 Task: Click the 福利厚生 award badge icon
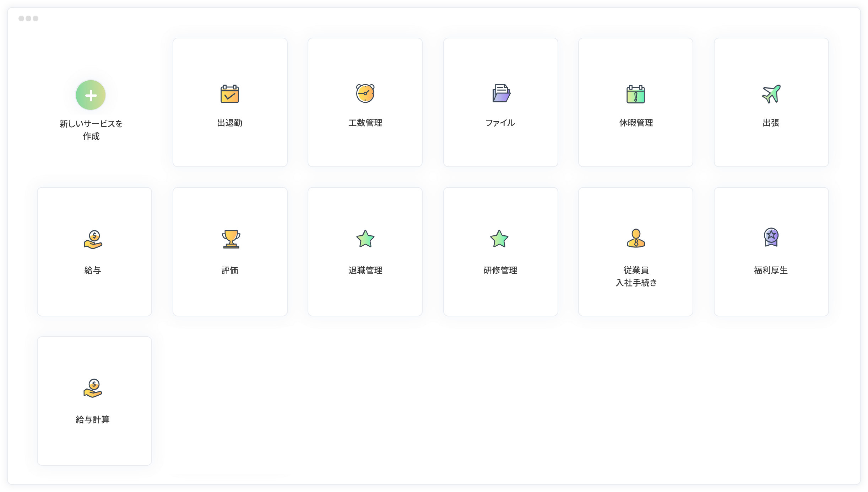pyautogui.click(x=771, y=237)
